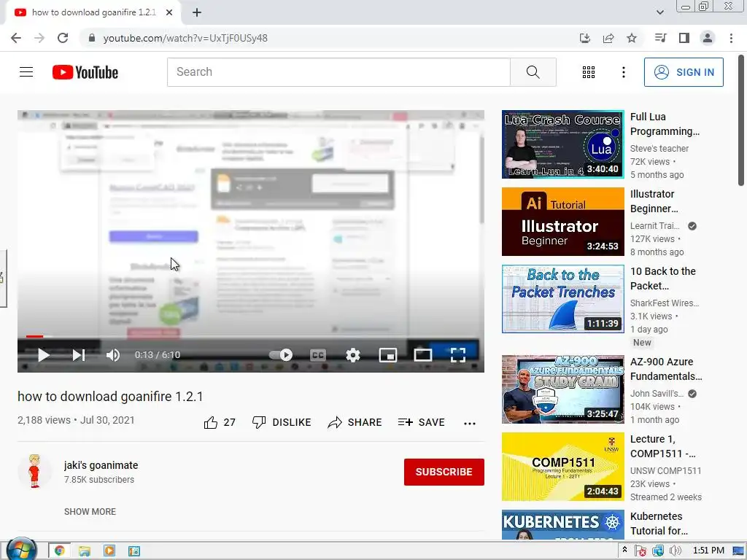Toggle the autoplay switch

281,355
